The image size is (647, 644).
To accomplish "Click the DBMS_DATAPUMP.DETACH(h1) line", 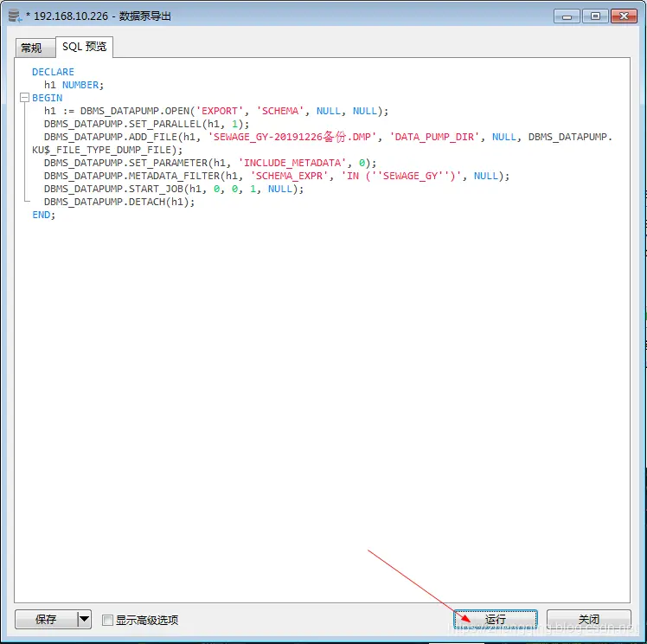I will pos(119,202).
